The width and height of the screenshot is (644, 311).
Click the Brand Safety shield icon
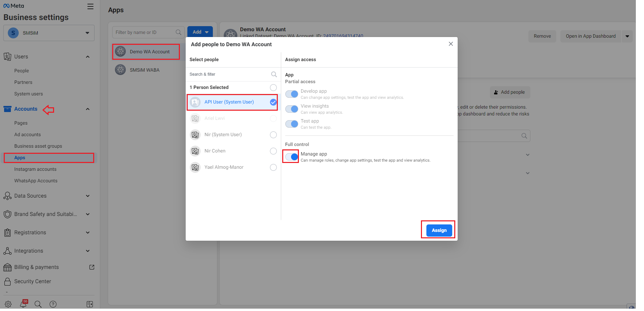click(7, 214)
